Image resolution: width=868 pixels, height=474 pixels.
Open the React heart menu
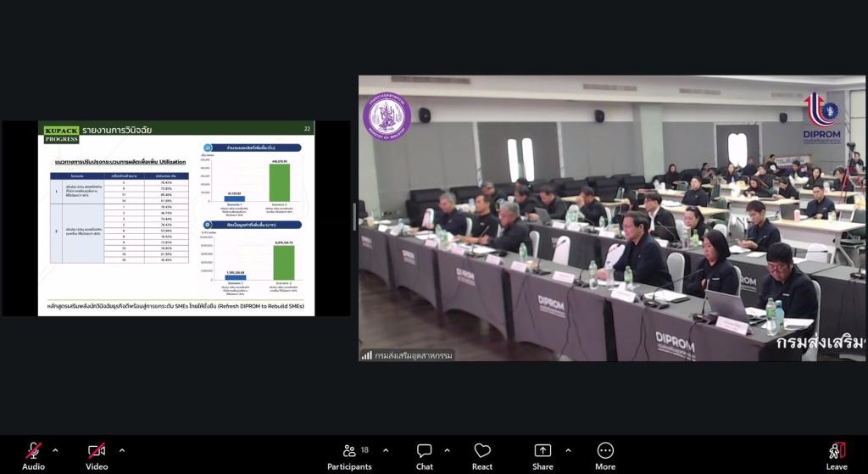coord(482,457)
